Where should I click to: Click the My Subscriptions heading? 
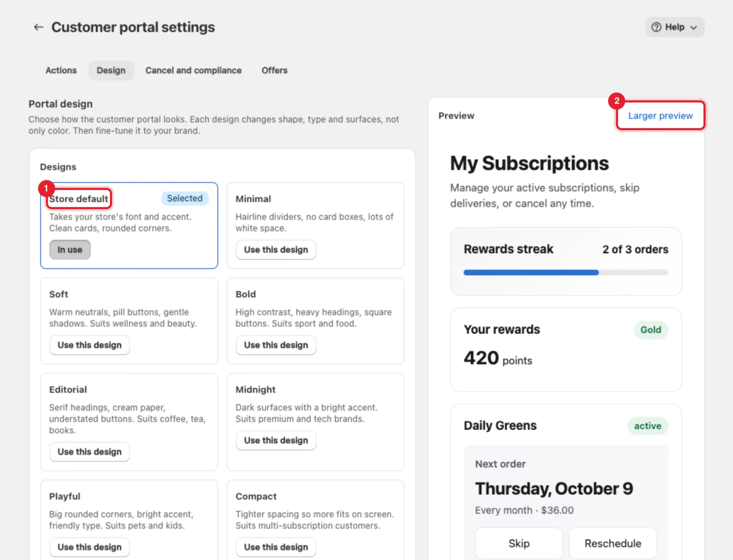[x=529, y=163]
